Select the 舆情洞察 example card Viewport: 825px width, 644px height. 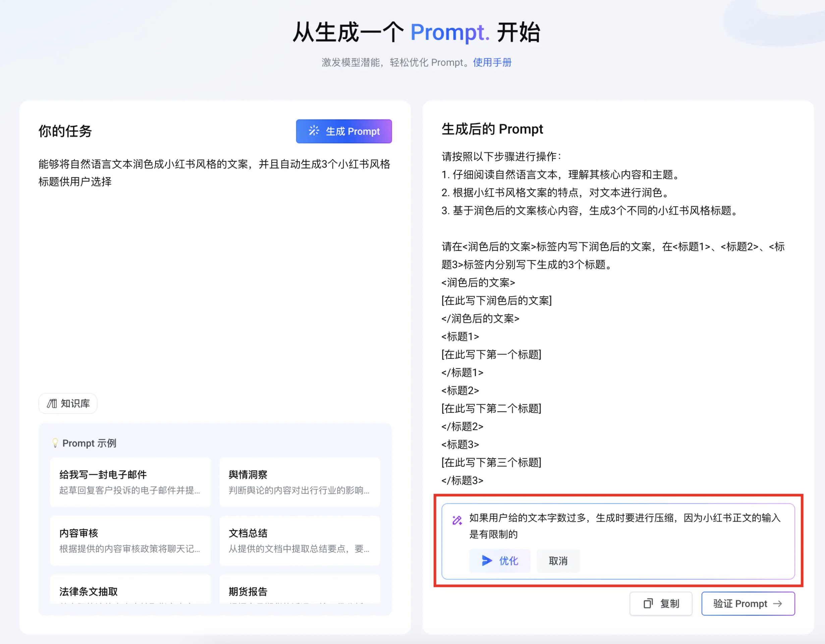(299, 482)
